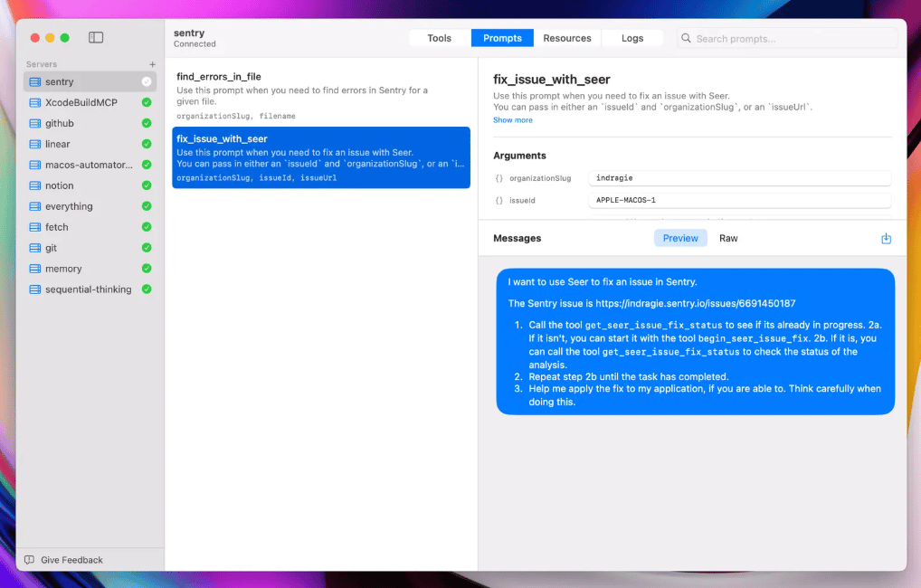Switch messages to Raw mode
The width and height of the screenshot is (921, 588).
click(x=728, y=238)
